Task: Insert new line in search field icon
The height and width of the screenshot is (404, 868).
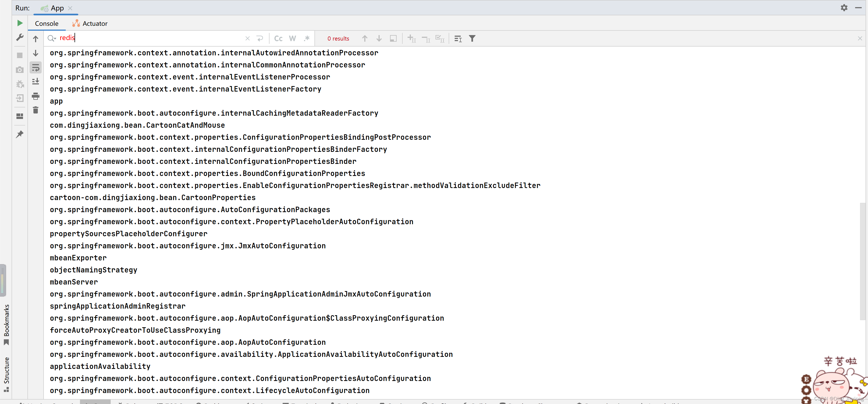Action: click(x=260, y=38)
